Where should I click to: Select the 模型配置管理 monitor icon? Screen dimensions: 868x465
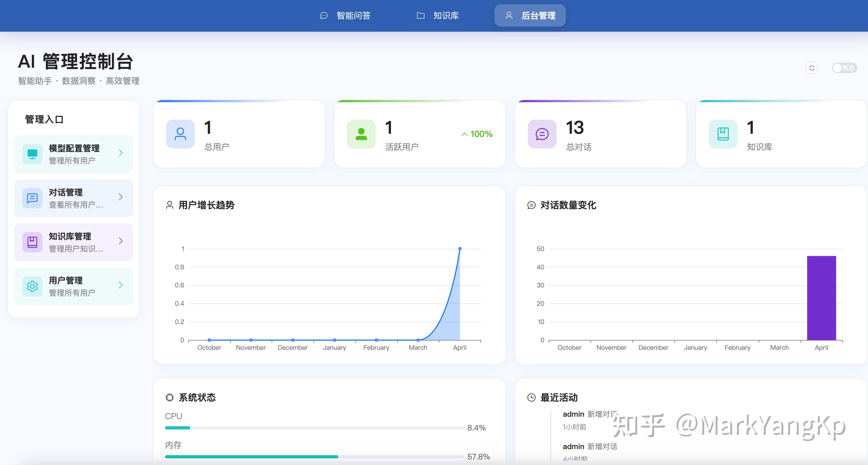click(32, 154)
